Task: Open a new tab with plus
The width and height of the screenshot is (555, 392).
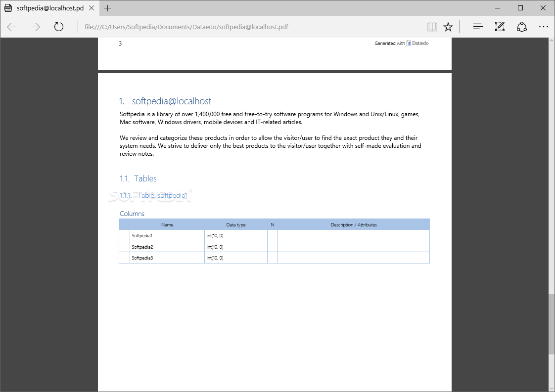Action: click(x=108, y=8)
